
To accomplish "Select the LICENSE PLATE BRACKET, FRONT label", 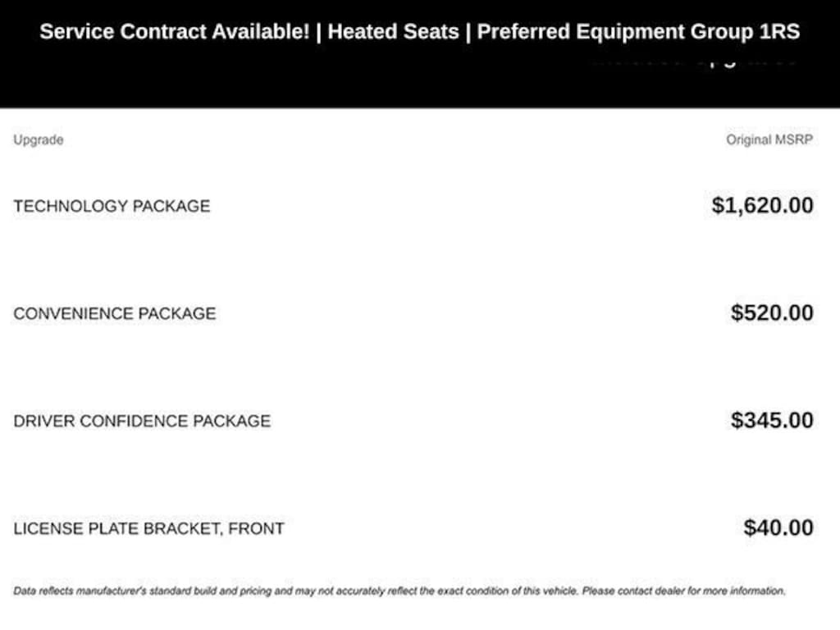I will click(x=148, y=528).
